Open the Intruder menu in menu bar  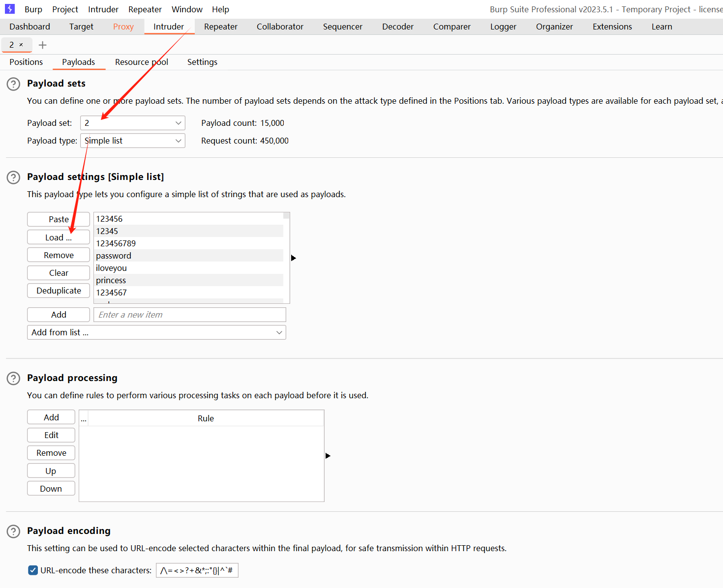pos(103,9)
